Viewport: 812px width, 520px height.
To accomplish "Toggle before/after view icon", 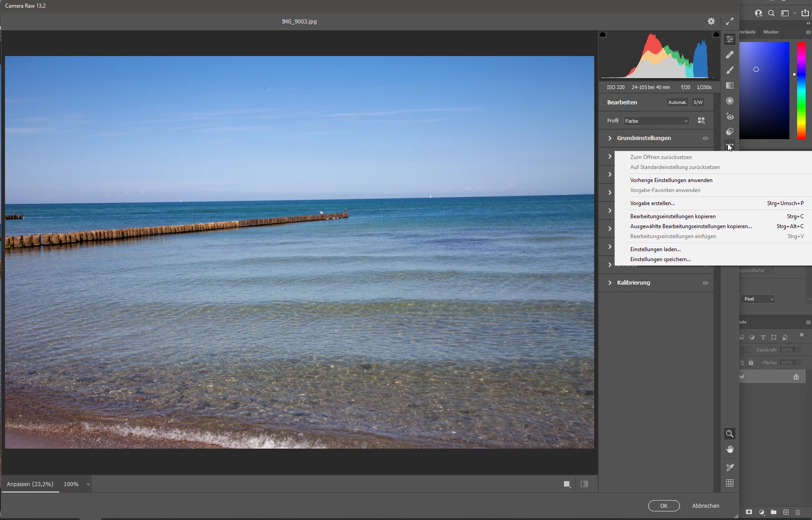I will [x=584, y=484].
